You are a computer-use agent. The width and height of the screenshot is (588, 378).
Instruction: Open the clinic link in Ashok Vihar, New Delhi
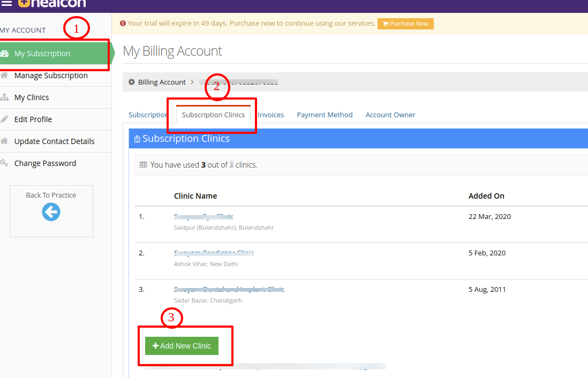click(x=214, y=253)
